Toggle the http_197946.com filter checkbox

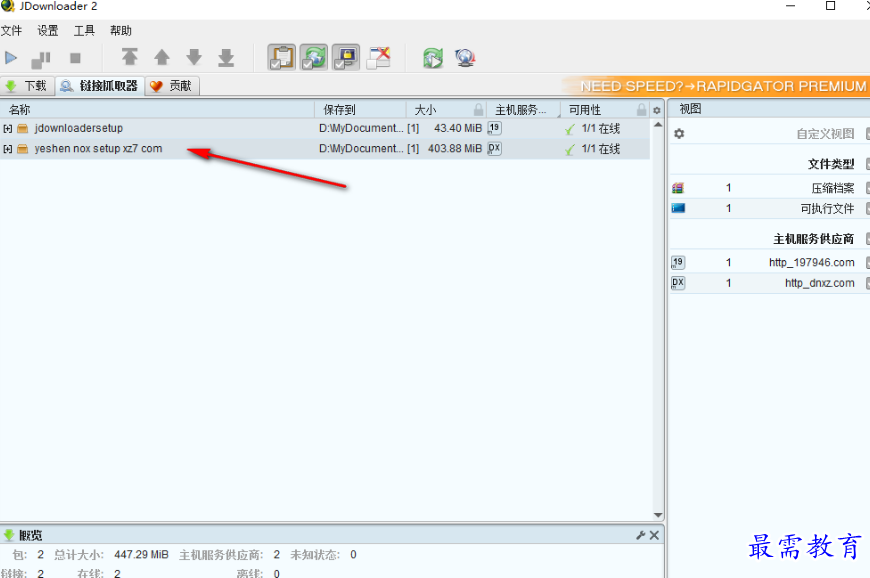coord(867,262)
